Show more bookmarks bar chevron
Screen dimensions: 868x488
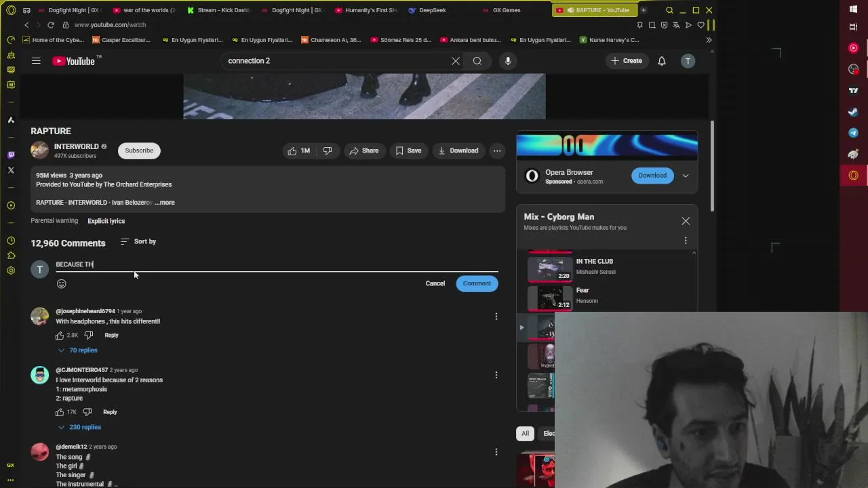coord(709,40)
